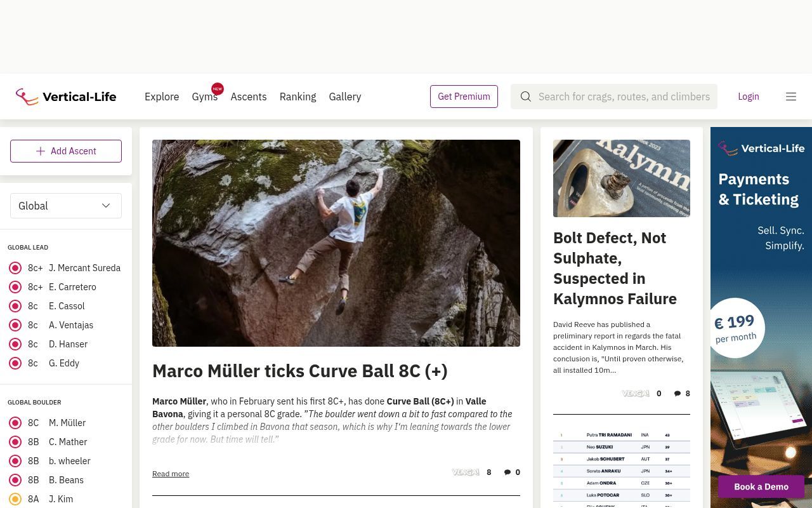Open the Gyms menu item
Viewport: 812px width, 508px height.
pyautogui.click(x=205, y=97)
